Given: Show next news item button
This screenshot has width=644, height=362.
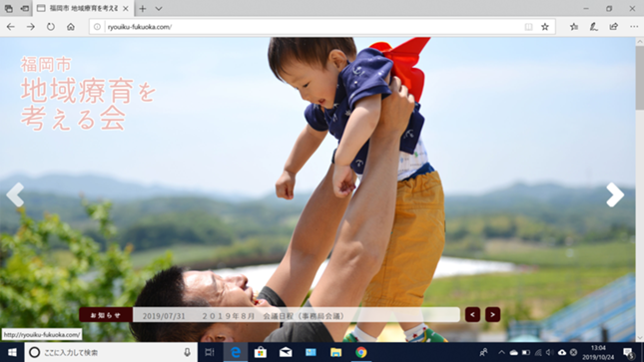Looking at the screenshot, I should click(x=492, y=315).
